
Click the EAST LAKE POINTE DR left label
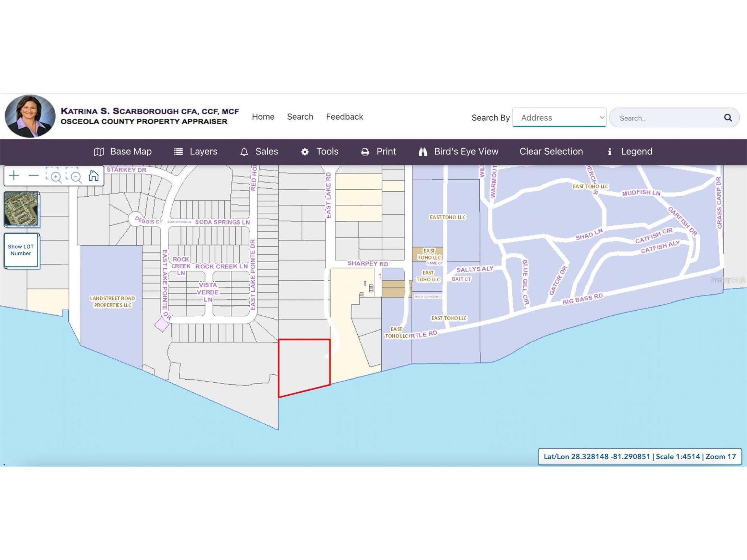(x=166, y=284)
